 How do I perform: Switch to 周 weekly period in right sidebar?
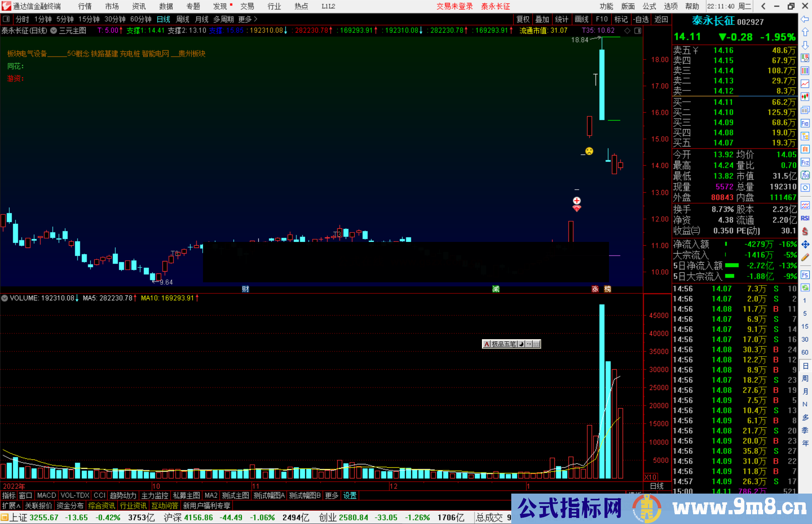[805, 378]
